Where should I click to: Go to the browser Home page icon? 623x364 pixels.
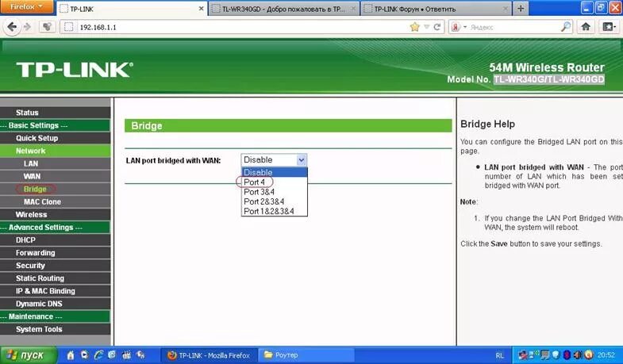[586, 27]
